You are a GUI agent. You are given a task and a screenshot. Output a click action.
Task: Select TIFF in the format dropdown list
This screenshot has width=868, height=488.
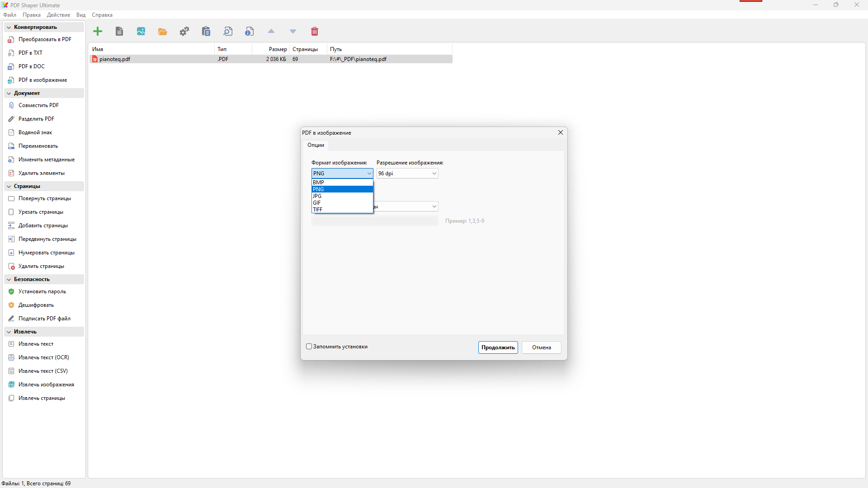[x=342, y=210]
